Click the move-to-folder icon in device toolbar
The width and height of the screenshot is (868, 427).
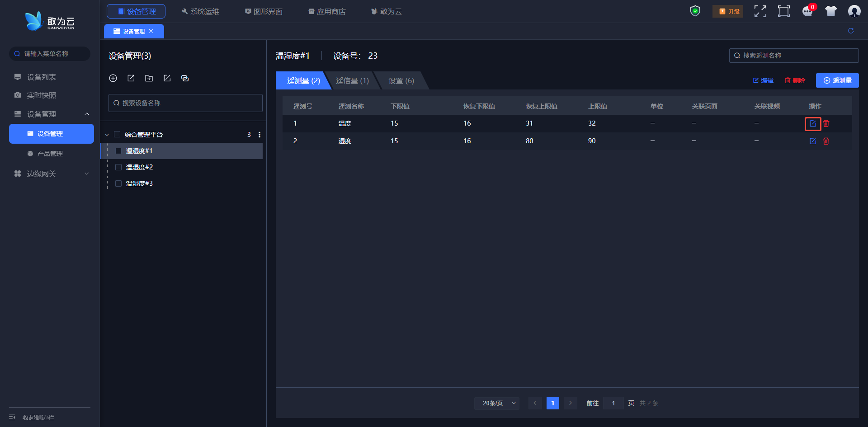click(x=149, y=78)
